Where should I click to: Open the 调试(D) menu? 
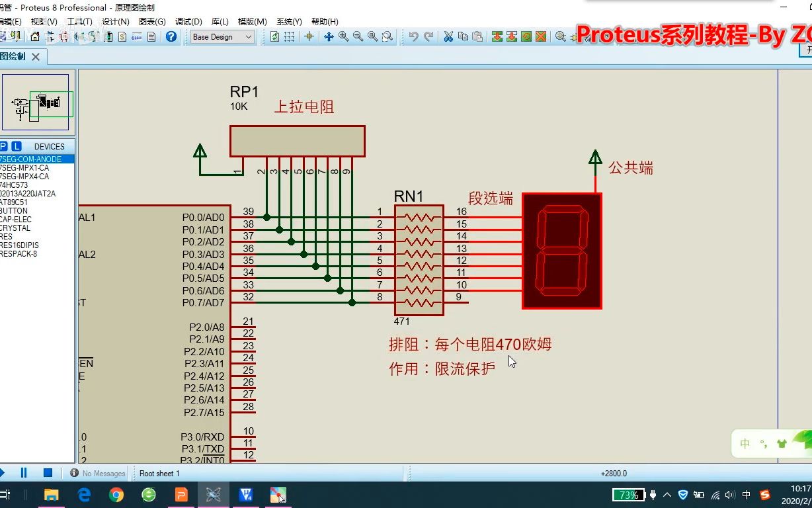(x=188, y=21)
